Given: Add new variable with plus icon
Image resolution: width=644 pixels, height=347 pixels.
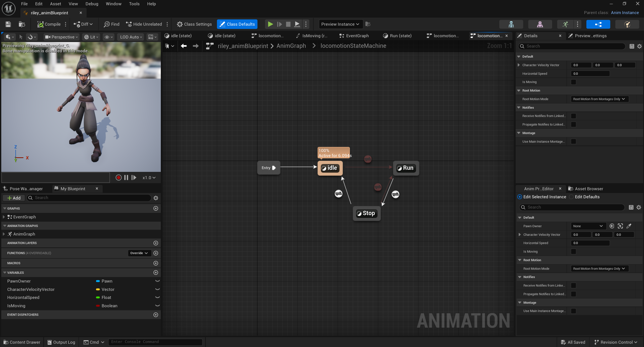Looking at the screenshot, I should 156,273.
